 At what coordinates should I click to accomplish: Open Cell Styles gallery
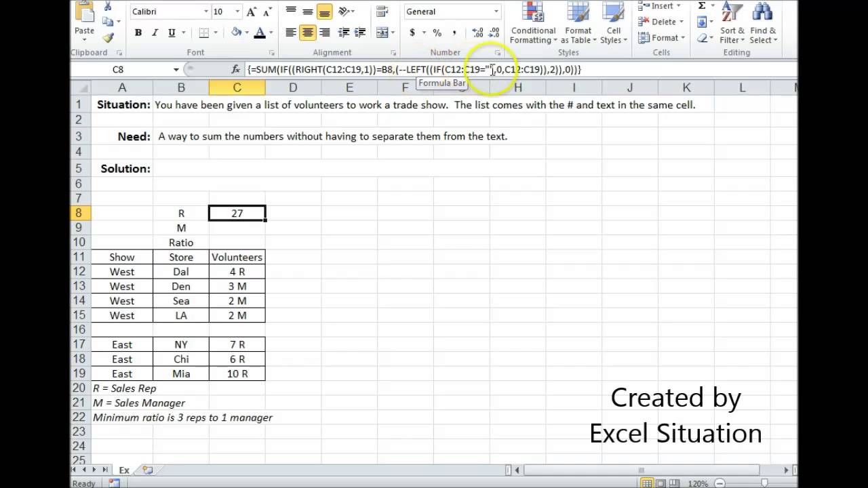[613, 23]
